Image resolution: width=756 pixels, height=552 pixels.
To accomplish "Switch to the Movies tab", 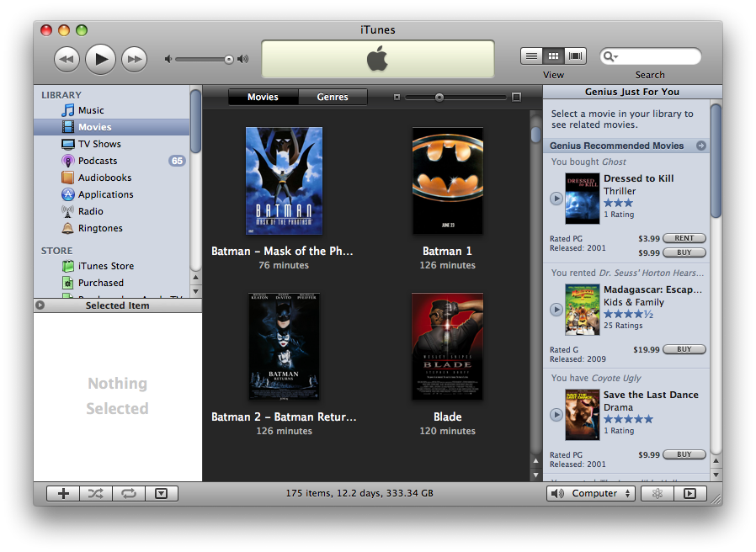I will pyautogui.click(x=263, y=97).
